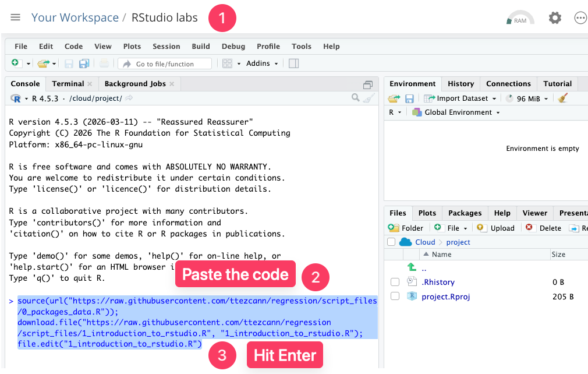
Task: Toggle the pane layout column icon
Action: click(293, 63)
